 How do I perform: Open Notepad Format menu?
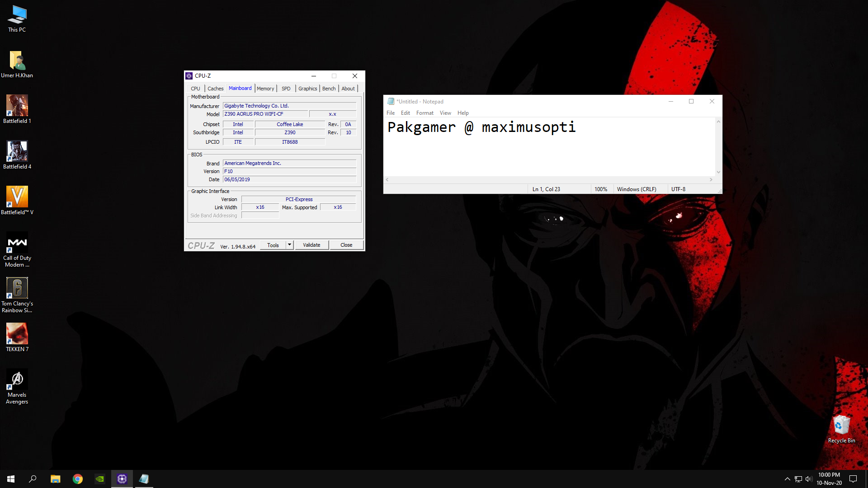tap(425, 113)
